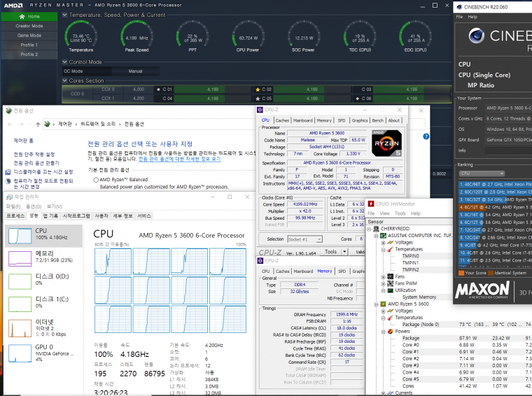
Task: Click the Fans PWM icon in HWMonitor tree
Action: [x=390, y=283]
